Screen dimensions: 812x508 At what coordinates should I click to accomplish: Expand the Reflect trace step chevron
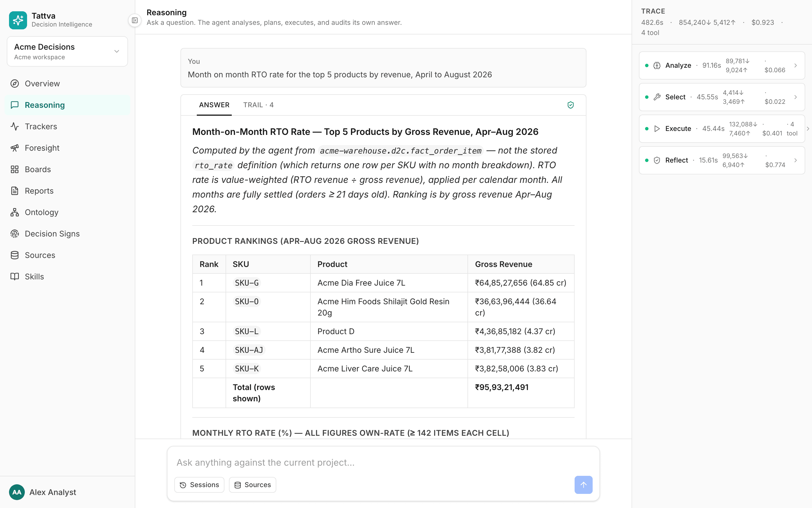point(796,160)
